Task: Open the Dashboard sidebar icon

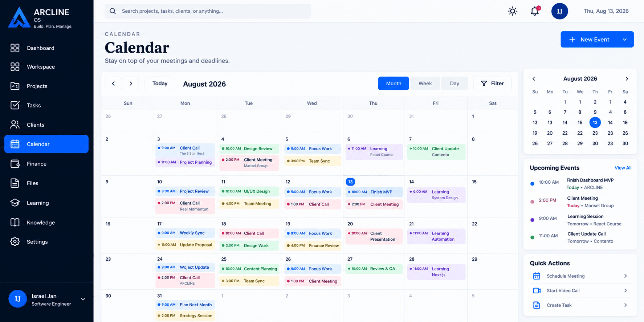Action: click(x=15, y=48)
